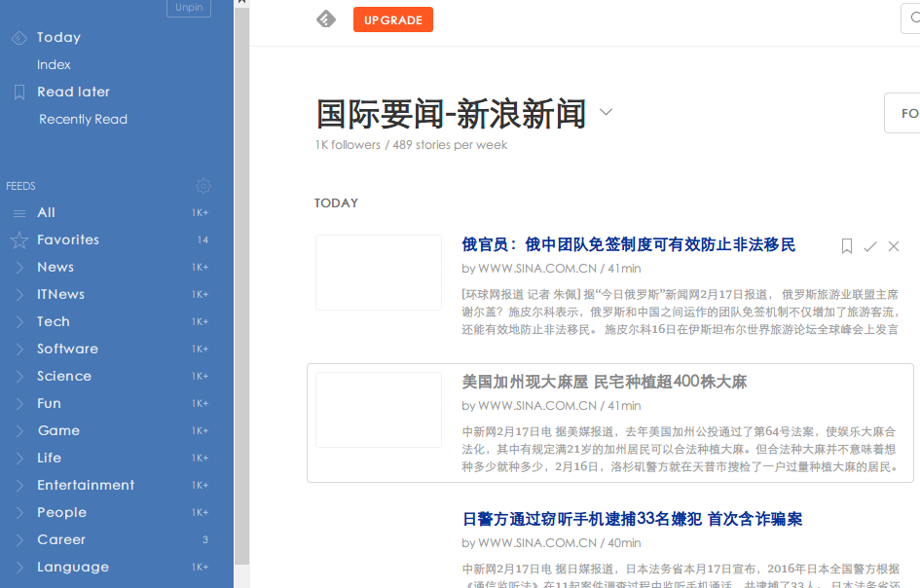Viewport: 920px width, 588px height.
Task: Click '1K followers / 489 stories per week' text
Action: point(411,145)
